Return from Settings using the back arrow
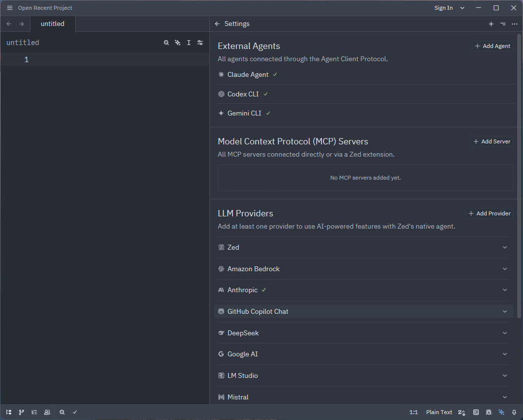This screenshot has height=420, width=523. [x=217, y=24]
